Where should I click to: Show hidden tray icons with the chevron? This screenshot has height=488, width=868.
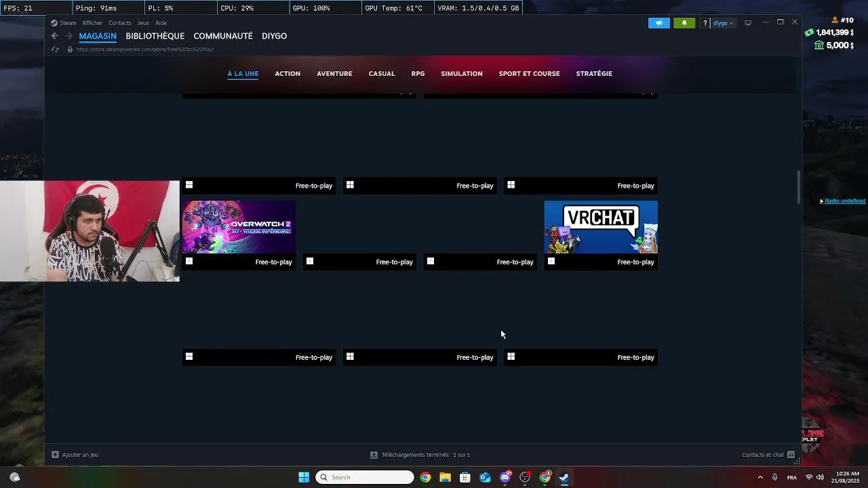pos(759,477)
